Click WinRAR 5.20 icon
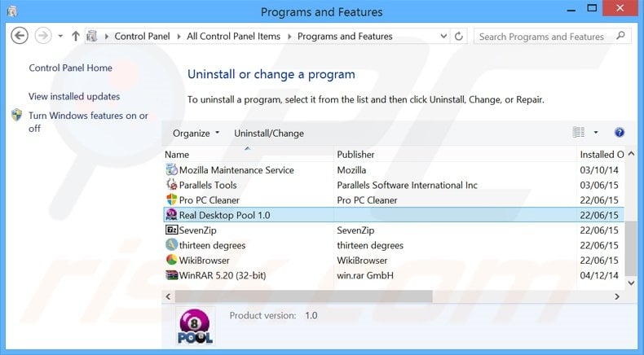Screen dimensions: 644x355 172,275
